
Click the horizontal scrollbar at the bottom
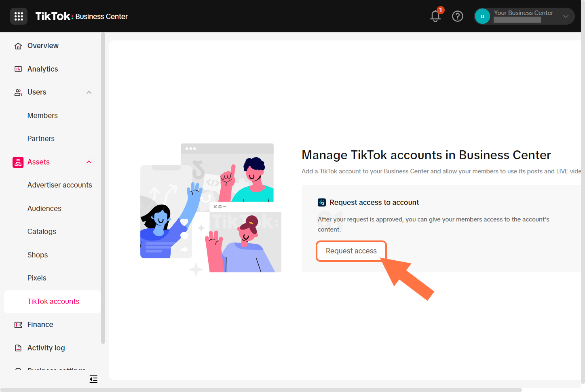coord(261,390)
